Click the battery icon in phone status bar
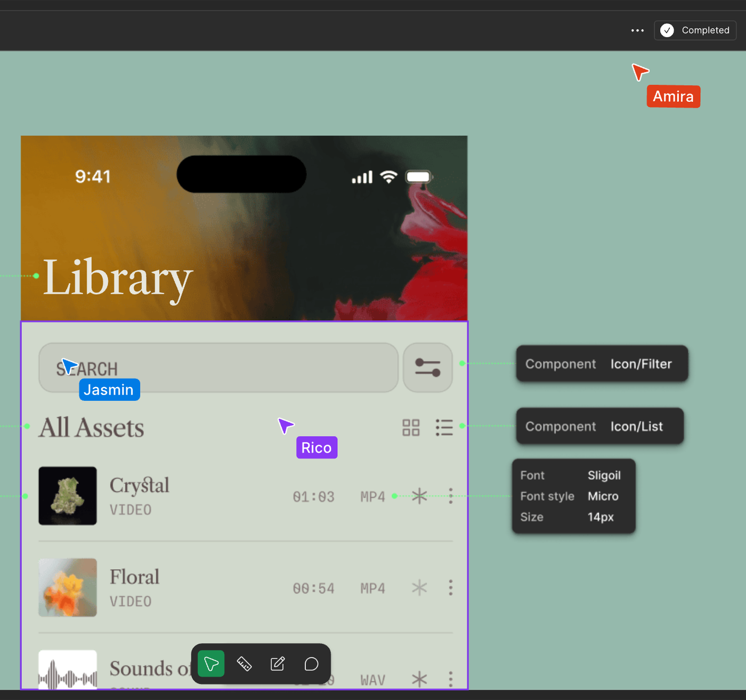Viewport: 746px width, 700px height. (419, 176)
